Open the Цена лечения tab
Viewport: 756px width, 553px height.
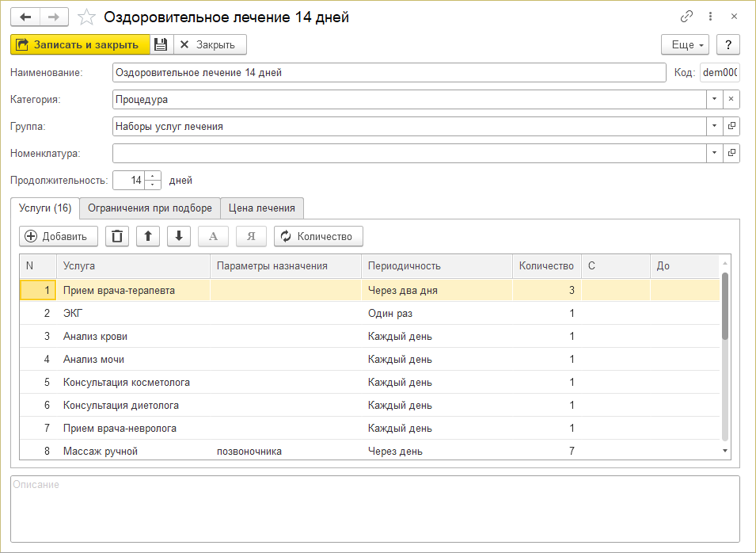pyautogui.click(x=261, y=208)
